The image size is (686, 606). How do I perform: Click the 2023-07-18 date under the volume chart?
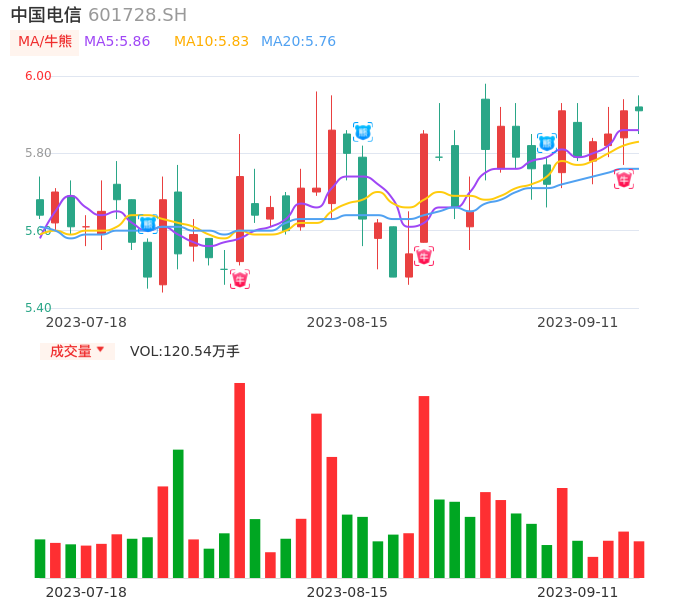pos(86,592)
